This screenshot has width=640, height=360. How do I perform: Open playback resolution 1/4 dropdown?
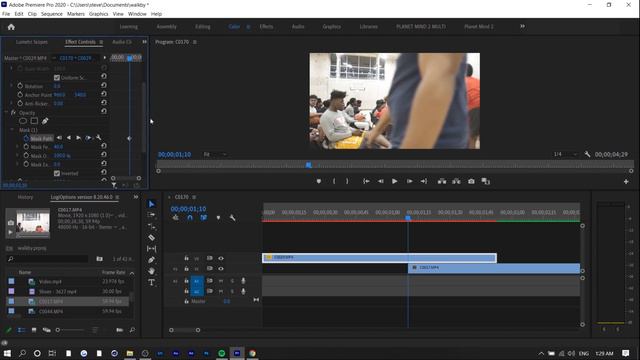[x=565, y=154]
